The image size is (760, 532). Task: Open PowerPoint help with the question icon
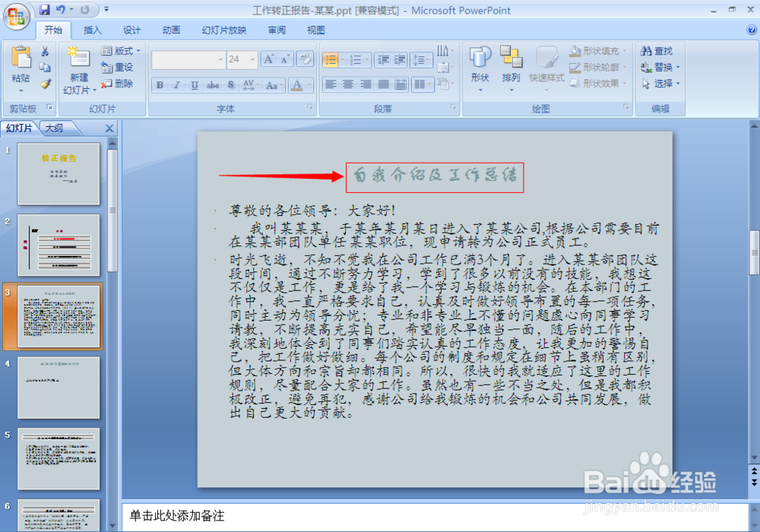point(752,30)
